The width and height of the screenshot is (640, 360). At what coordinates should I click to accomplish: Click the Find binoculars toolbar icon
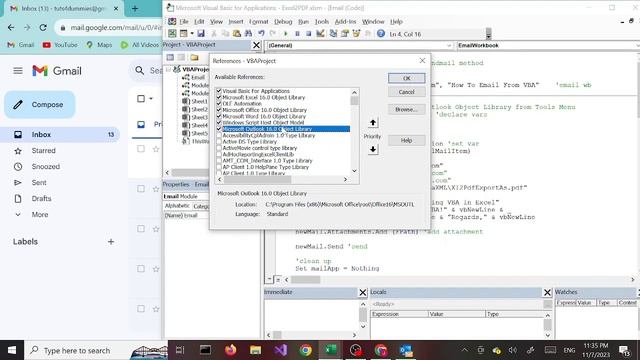pos(248,33)
